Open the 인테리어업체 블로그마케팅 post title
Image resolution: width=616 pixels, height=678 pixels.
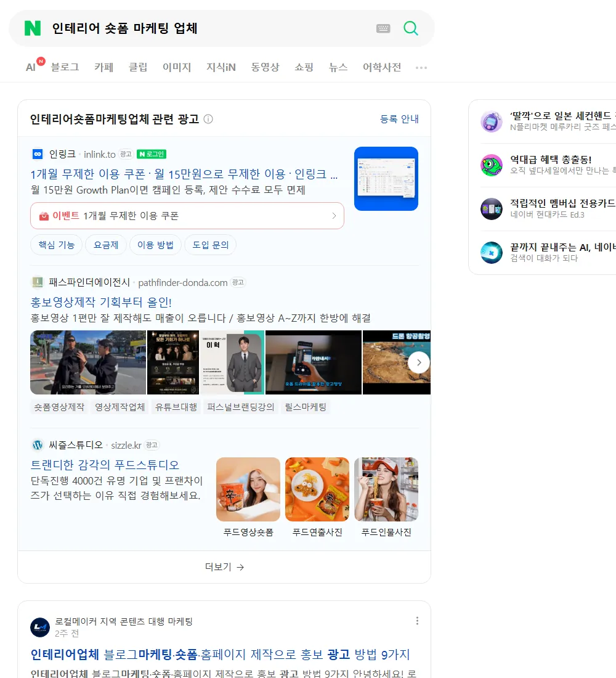[220, 654]
